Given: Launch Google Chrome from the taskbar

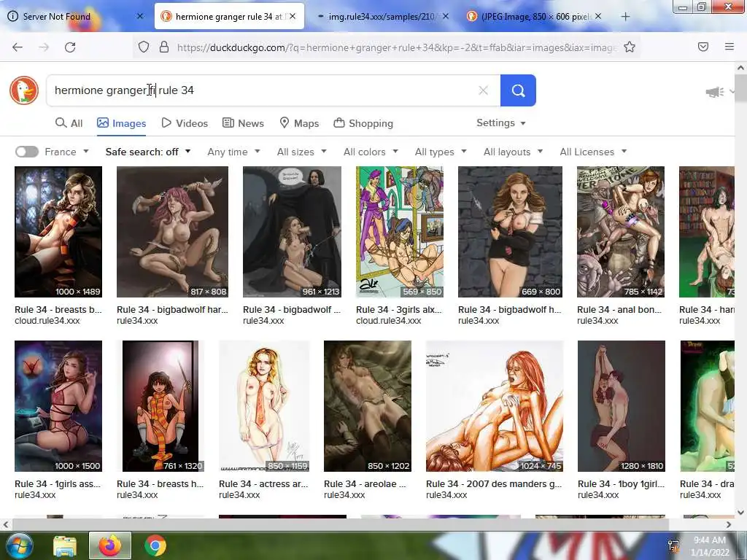Looking at the screenshot, I should [155, 545].
